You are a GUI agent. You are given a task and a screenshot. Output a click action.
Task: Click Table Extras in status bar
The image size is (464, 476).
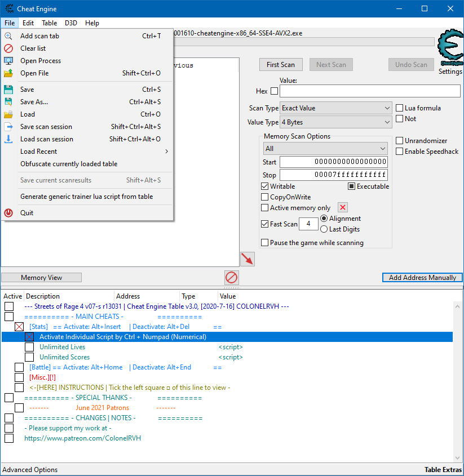(x=443, y=470)
